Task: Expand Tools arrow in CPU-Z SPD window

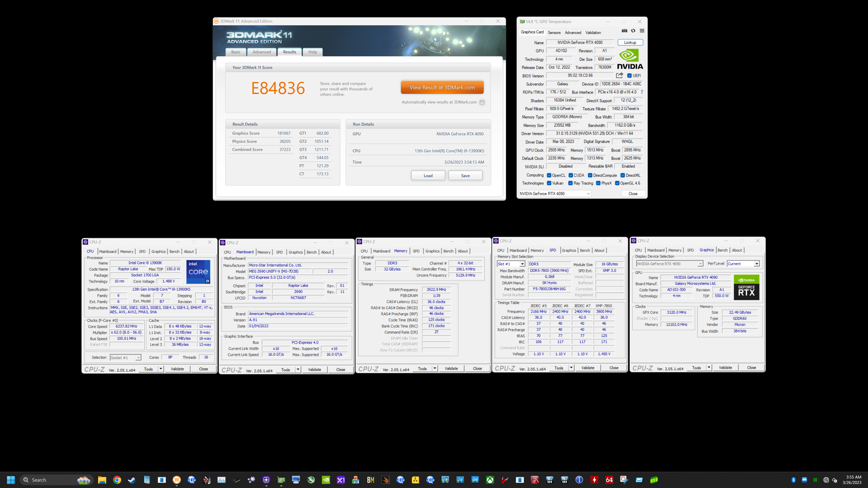Action: coord(571,368)
